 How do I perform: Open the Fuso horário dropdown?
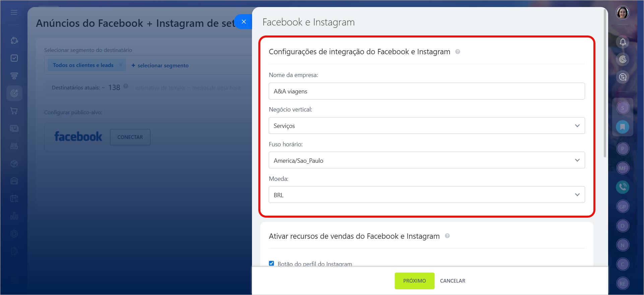click(427, 160)
